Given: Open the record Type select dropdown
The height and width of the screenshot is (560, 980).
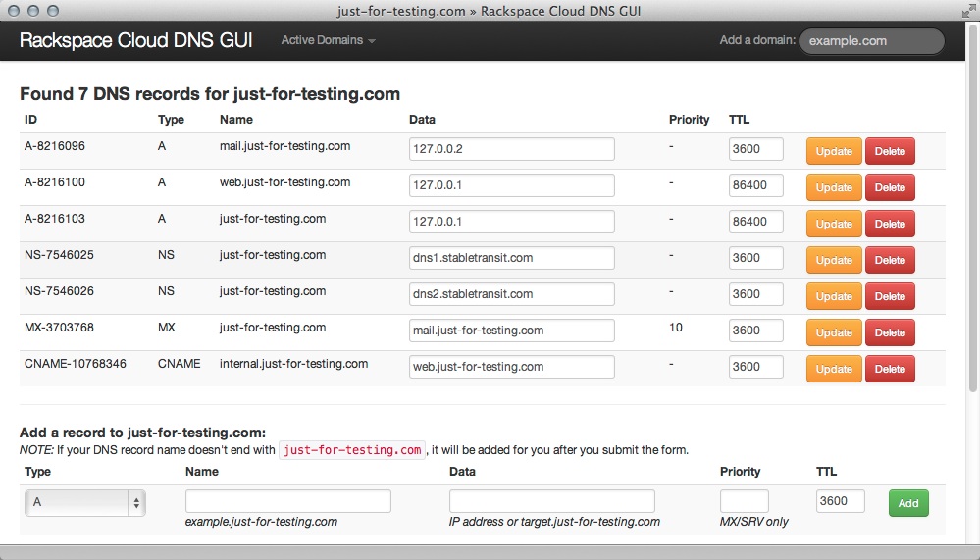Looking at the screenshot, I should [x=85, y=502].
